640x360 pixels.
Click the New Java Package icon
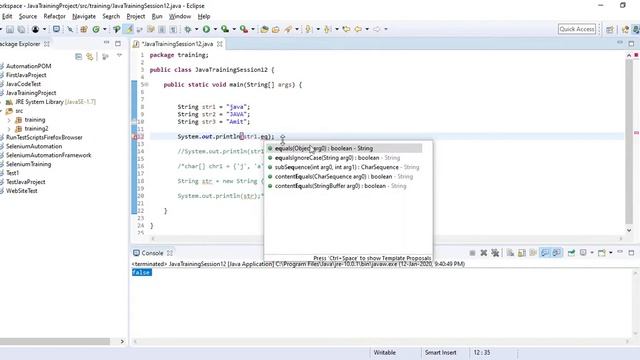[x=84, y=29]
